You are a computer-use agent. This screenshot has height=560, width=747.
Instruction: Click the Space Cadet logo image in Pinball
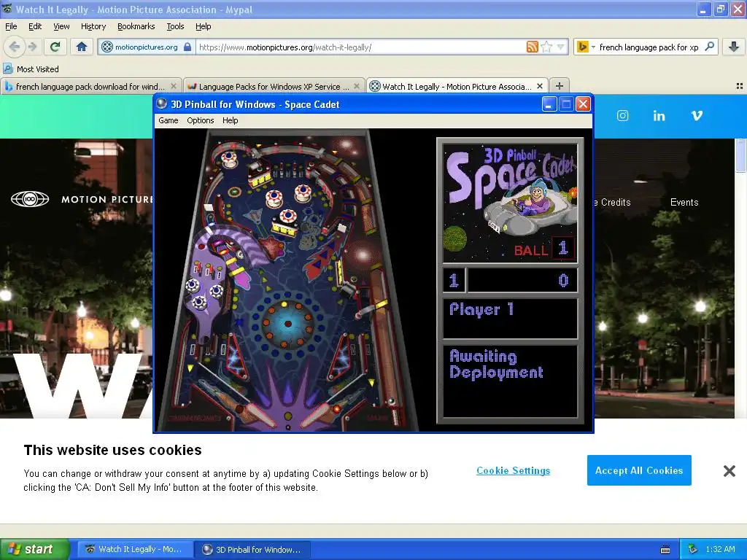tap(510, 203)
